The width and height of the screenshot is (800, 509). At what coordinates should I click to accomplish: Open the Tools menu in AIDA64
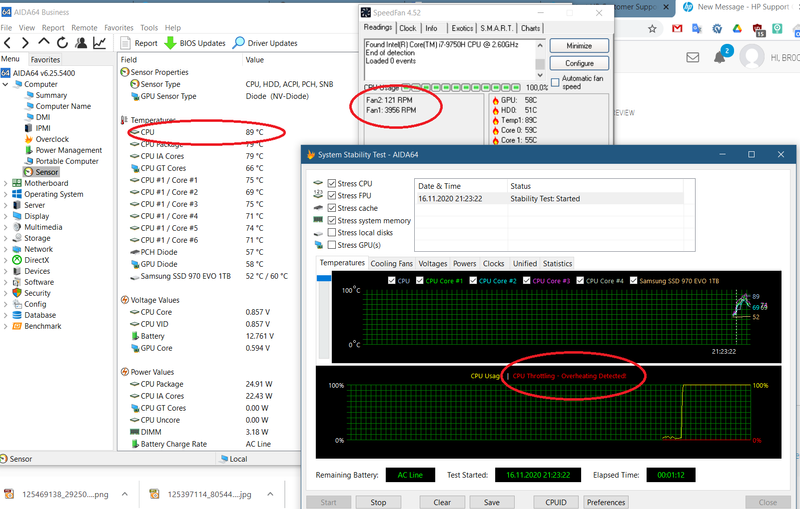tap(149, 28)
